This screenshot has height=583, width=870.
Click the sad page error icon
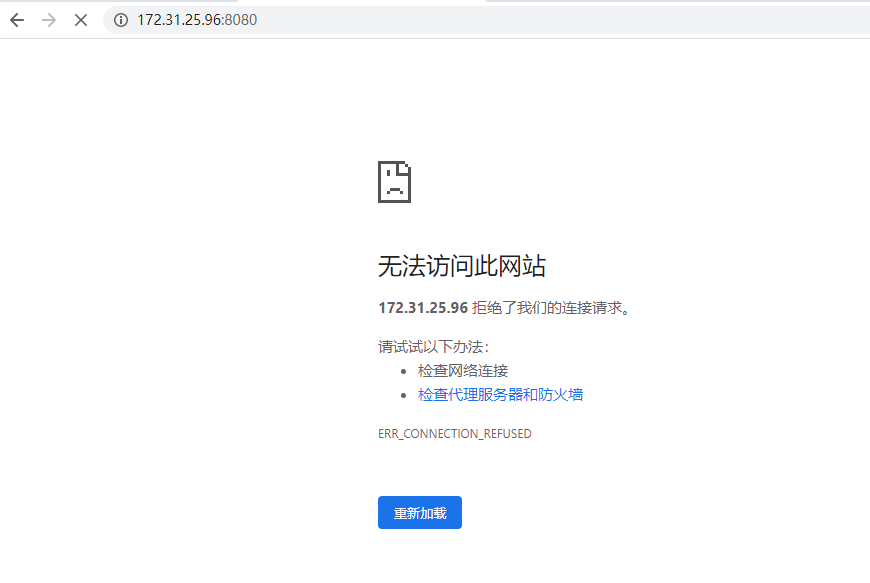[394, 182]
